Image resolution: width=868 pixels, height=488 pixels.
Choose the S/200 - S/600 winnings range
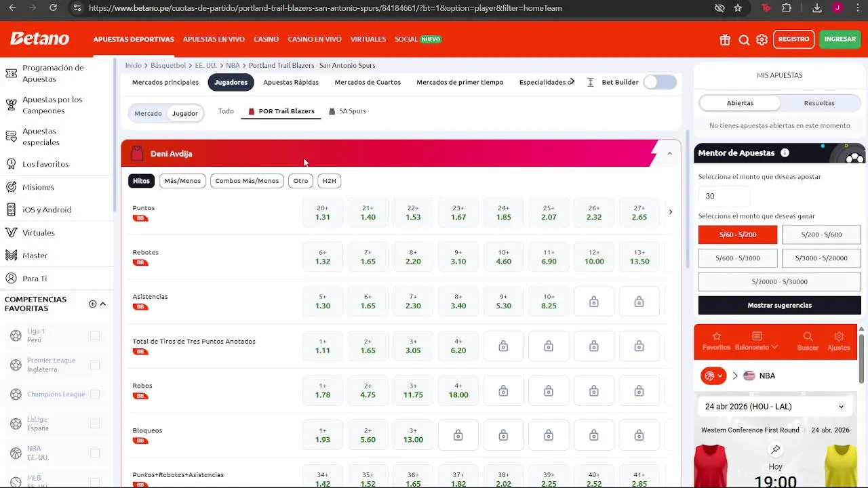(821, 235)
